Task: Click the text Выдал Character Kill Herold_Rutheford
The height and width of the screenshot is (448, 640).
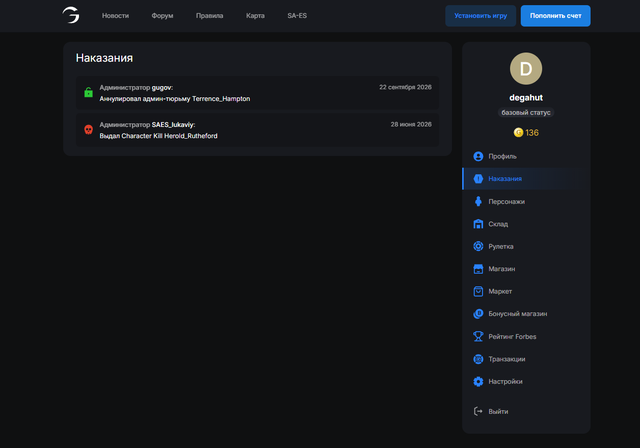Action: coord(158,136)
